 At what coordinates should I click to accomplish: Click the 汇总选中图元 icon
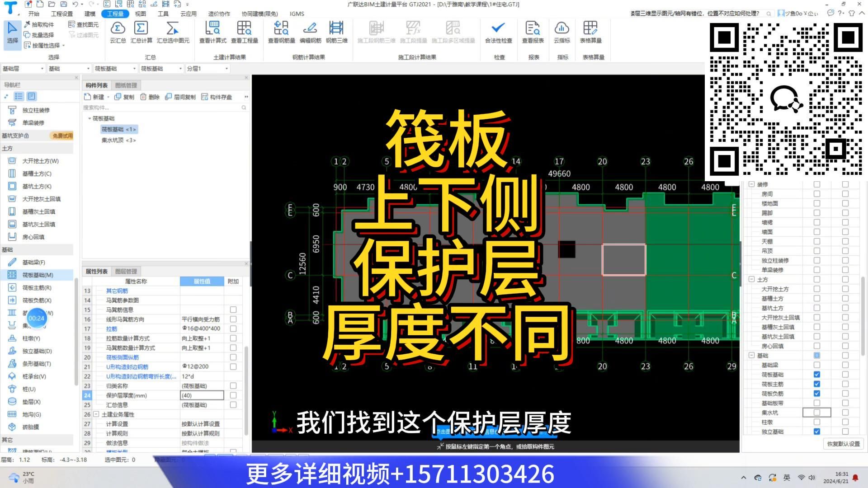(x=173, y=32)
